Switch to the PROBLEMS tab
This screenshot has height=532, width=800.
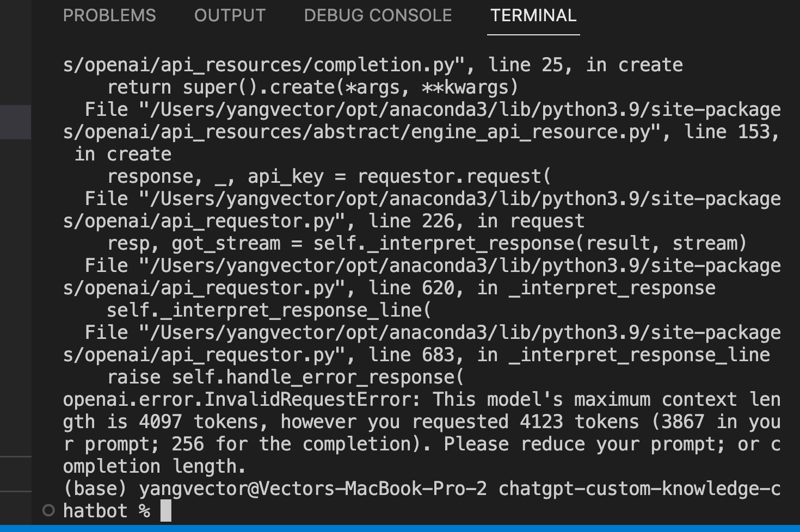point(109,15)
